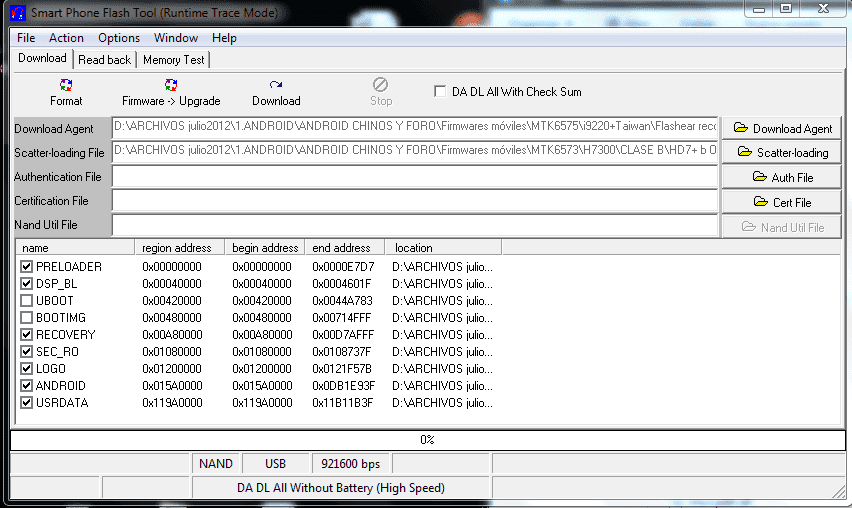Click the Nand Util File field

pyautogui.click(x=415, y=225)
